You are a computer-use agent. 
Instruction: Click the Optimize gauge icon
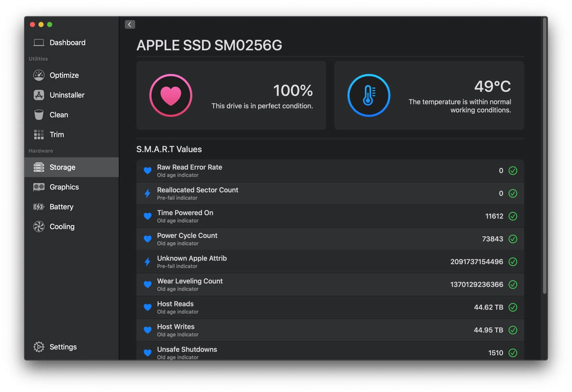click(39, 75)
